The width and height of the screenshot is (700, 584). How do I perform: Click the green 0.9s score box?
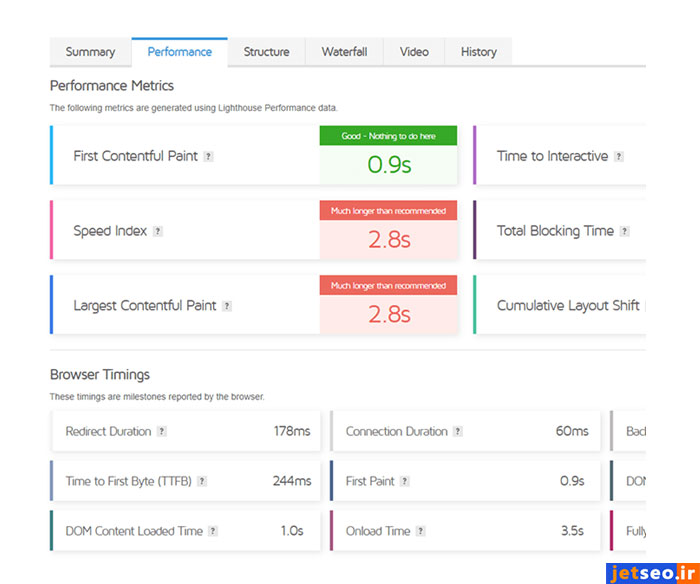[x=388, y=165]
